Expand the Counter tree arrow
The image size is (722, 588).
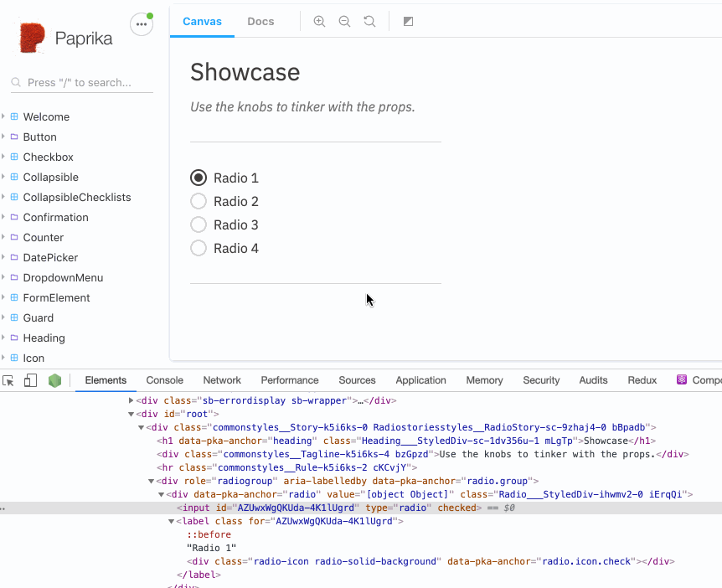click(x=3, y=237)
